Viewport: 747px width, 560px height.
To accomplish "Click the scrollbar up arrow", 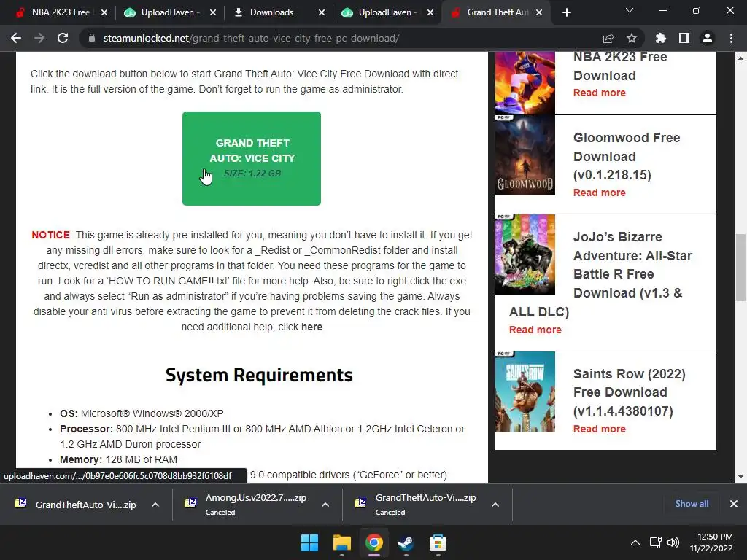I will coord(740,58).
